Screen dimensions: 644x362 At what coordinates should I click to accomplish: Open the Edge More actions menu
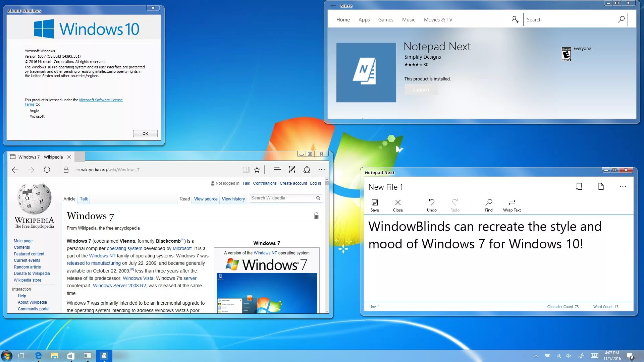tap(322, 170)
